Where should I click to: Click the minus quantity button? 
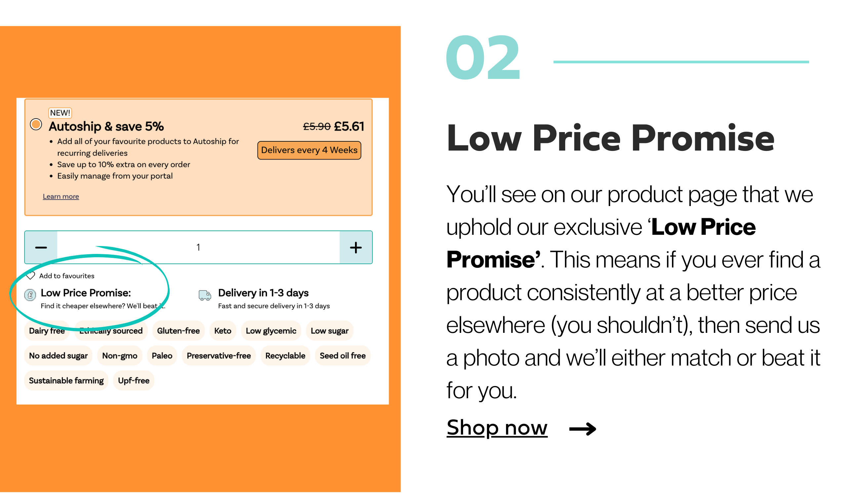(41, 248)
